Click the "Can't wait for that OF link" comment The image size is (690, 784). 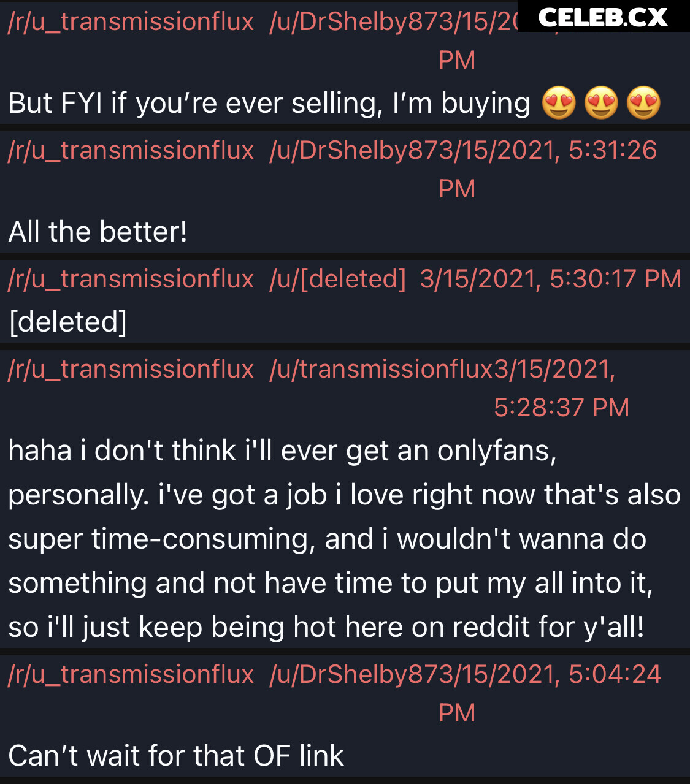(176, 755)
